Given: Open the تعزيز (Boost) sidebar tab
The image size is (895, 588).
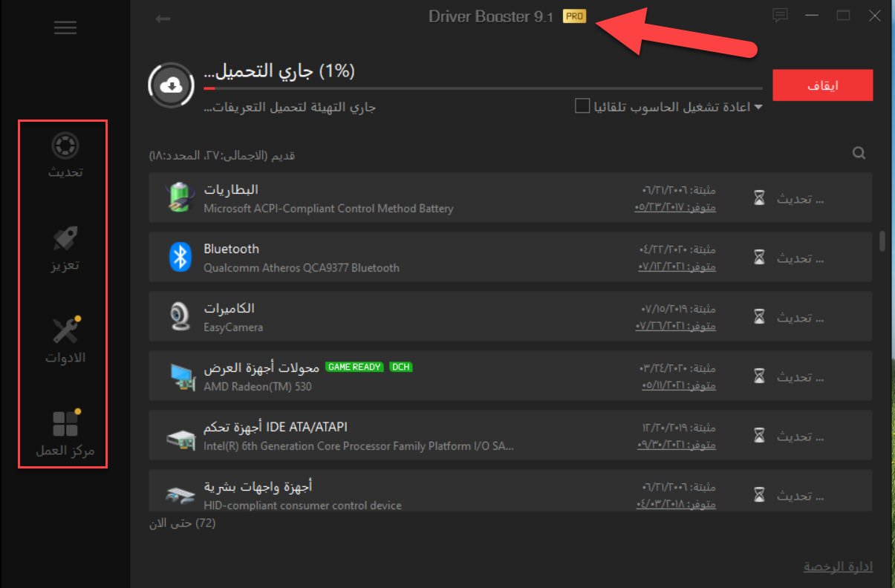Looking at the screenshot, I should 65,249.
